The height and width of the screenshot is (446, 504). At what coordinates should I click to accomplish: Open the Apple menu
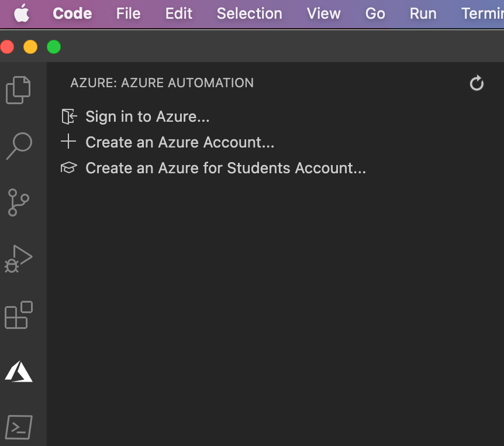click(22, 13)
